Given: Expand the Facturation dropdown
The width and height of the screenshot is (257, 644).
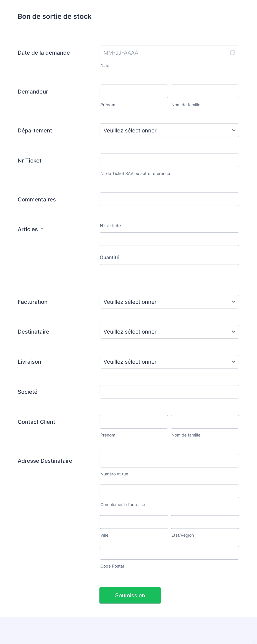Looking at the screenshot, I should point(169,302).
